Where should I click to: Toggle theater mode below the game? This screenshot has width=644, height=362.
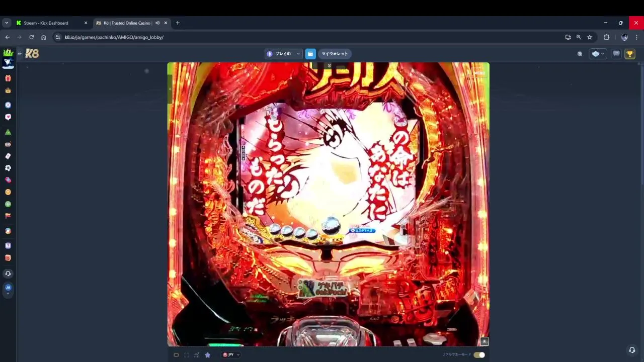click(x=176, y=355)
